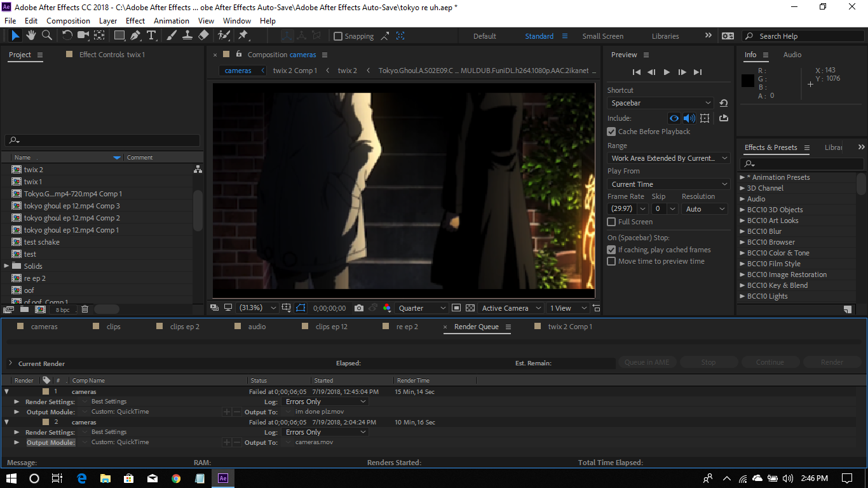Open the Animation menu
868x488 pixels.
pyautogui.click(x=172, y=20)
